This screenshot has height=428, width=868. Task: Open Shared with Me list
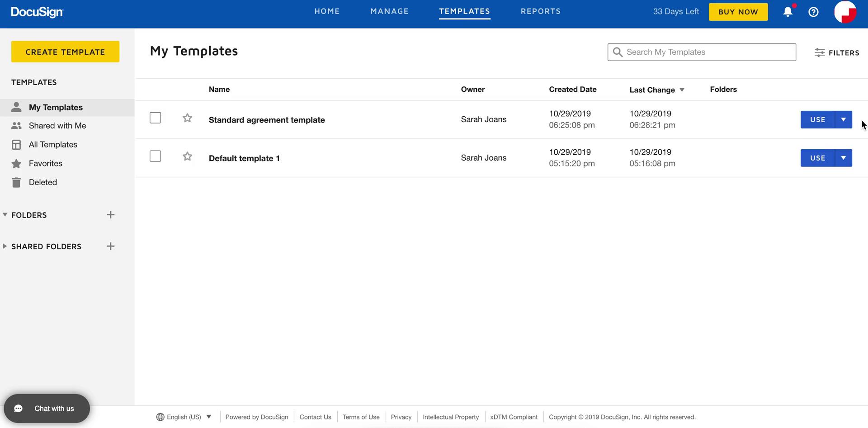(x=57, y=126)
